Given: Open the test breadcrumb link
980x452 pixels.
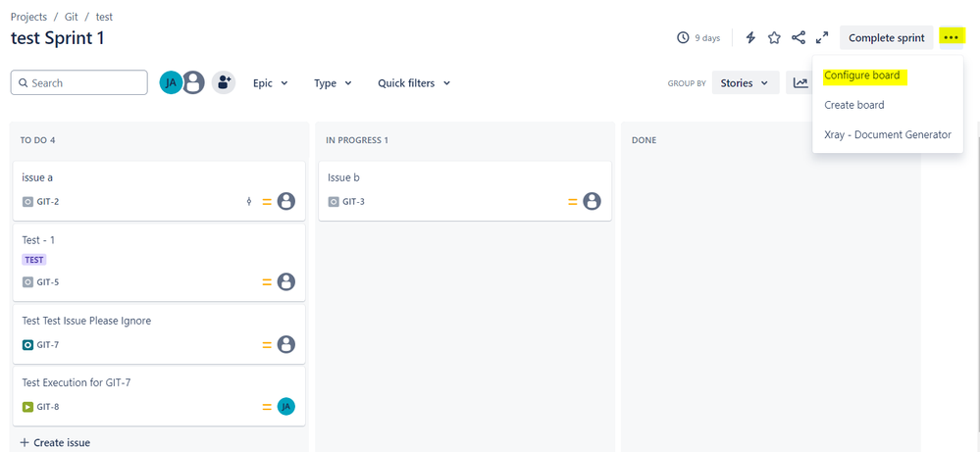Looking at the screenshot, I should pos(104,17).
